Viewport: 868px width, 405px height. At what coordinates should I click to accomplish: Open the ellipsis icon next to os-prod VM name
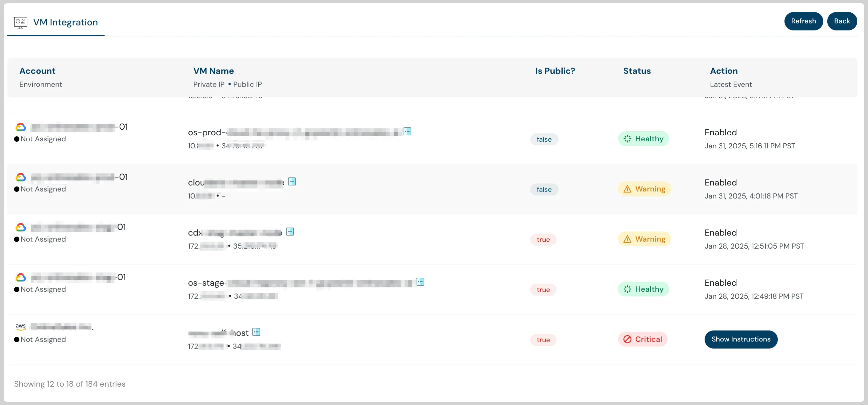[407, 131]
